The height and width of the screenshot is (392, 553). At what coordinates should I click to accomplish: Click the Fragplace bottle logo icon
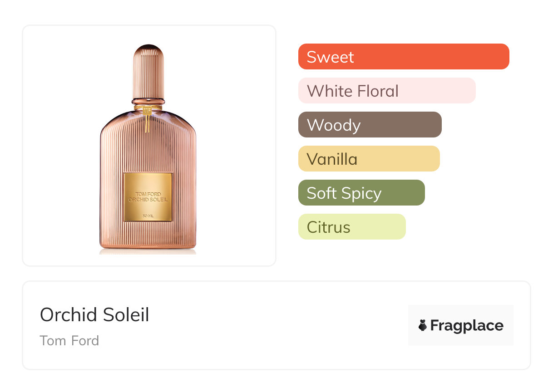[423, 325]
